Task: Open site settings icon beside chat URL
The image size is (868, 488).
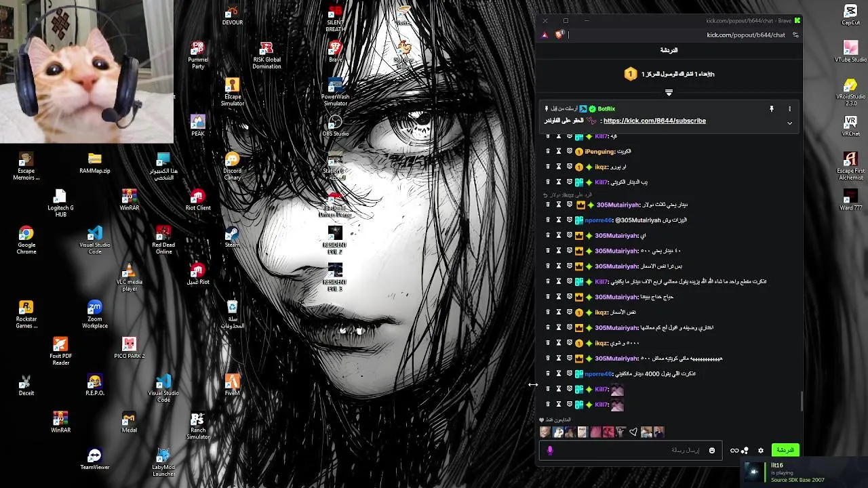Action: pyautogui.click(x=795, y=35)
